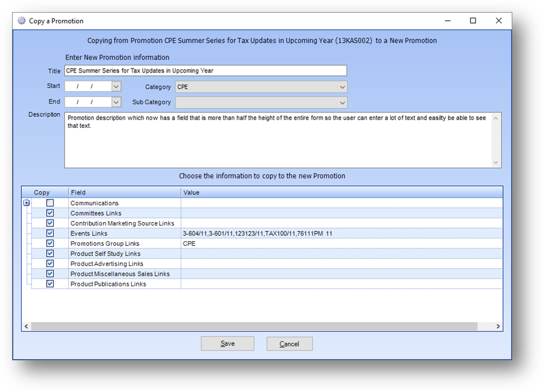Click the Description scrollbar up arrow
544x392 pixels.
(x=496, y=119)
